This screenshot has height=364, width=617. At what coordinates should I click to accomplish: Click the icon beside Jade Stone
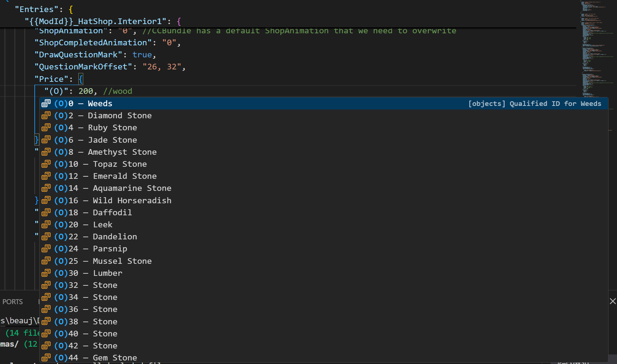click(x=46, y=140)
